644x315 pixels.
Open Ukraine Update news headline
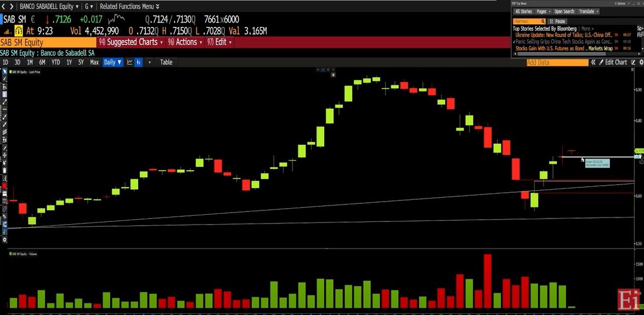564,35
